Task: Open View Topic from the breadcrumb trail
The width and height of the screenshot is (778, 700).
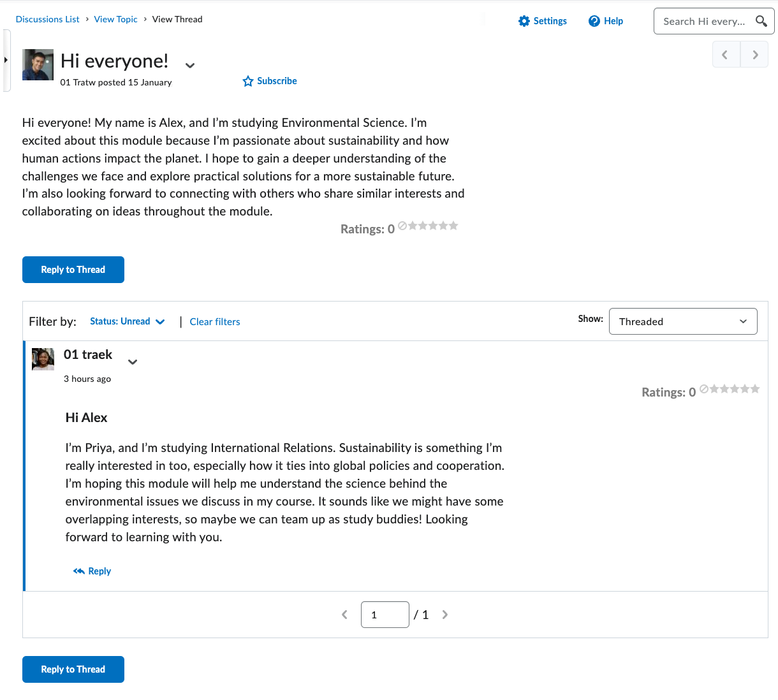Action: (115, 19)
